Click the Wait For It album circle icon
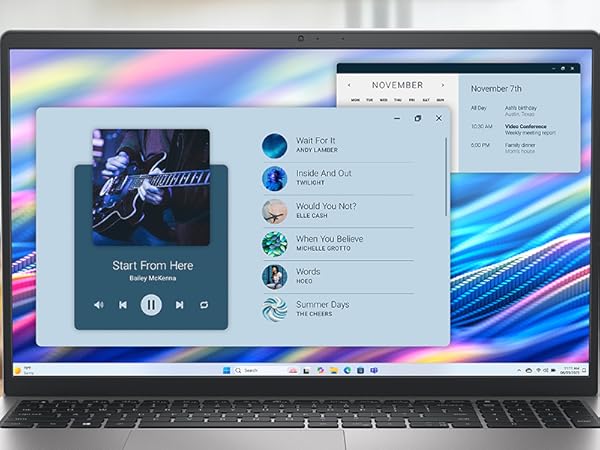 (x=274, y=146)
